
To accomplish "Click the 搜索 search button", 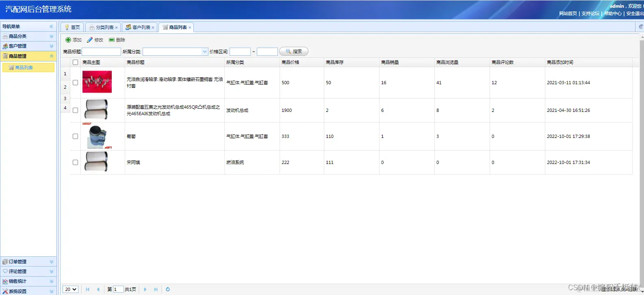I will tap(294, 51).
